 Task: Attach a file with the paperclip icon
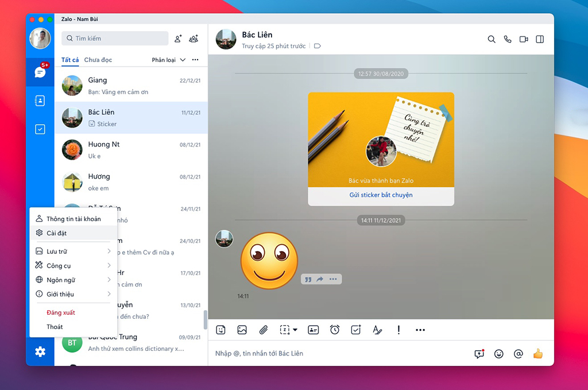(x=264, y=330)
